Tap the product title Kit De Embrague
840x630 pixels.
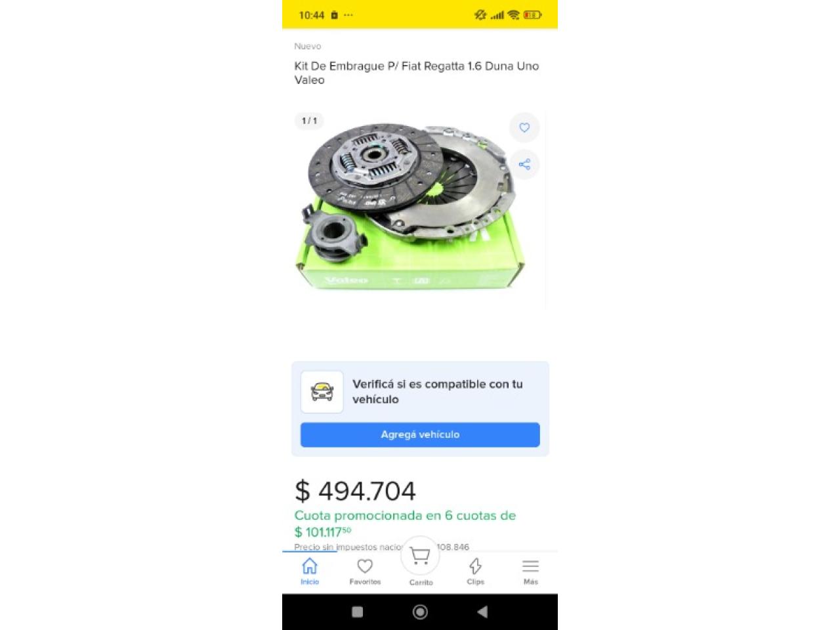(x=417, y=73)
